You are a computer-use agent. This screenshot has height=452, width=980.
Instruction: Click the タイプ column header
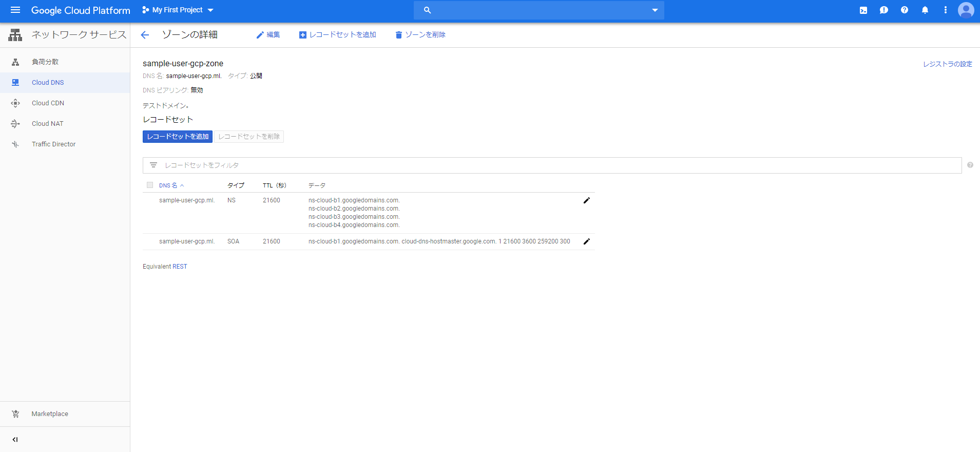pos(236,185)
